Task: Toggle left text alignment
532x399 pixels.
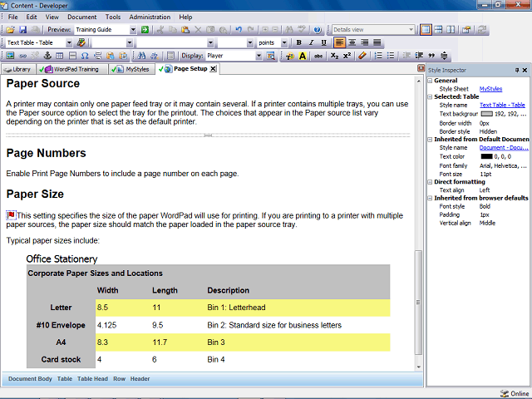Action: (340, 42)
